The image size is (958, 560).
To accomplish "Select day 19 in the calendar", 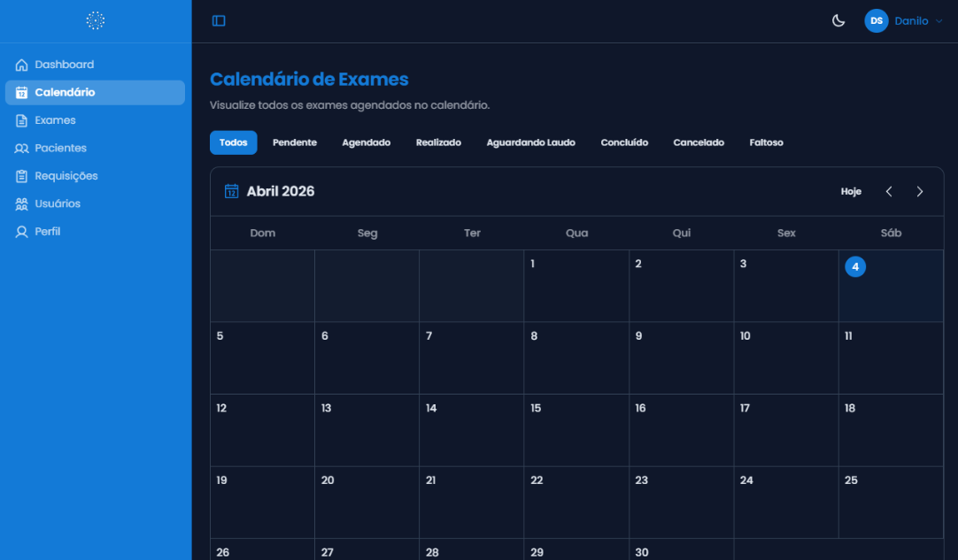I will [x=263, y=502].
